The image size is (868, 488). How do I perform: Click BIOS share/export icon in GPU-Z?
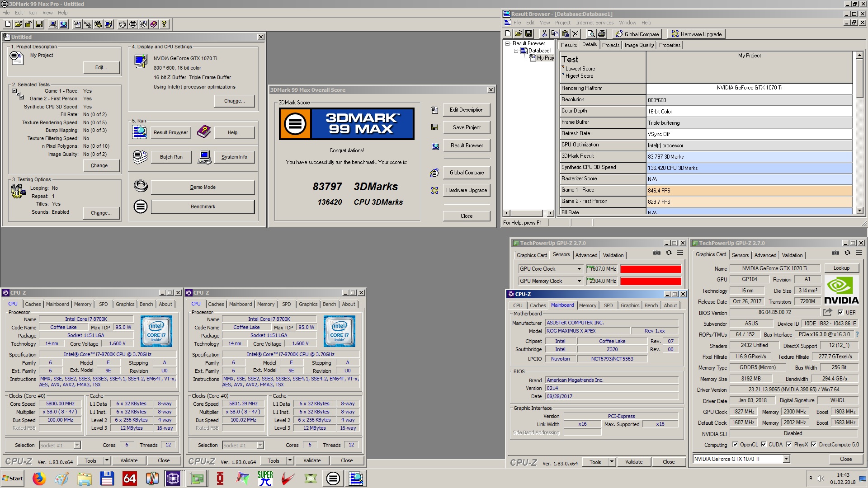(x=827, y=312)
